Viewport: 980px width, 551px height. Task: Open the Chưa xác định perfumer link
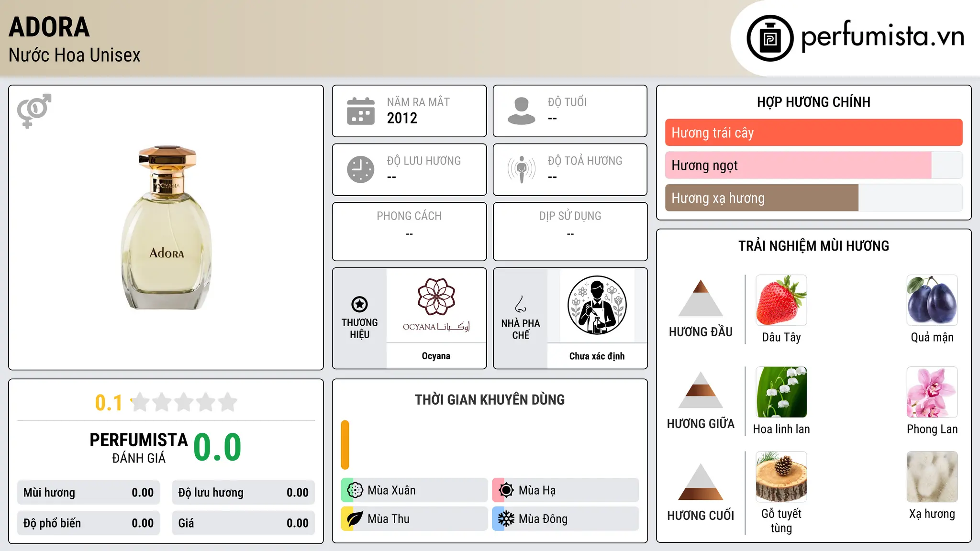tap(597, 356)
